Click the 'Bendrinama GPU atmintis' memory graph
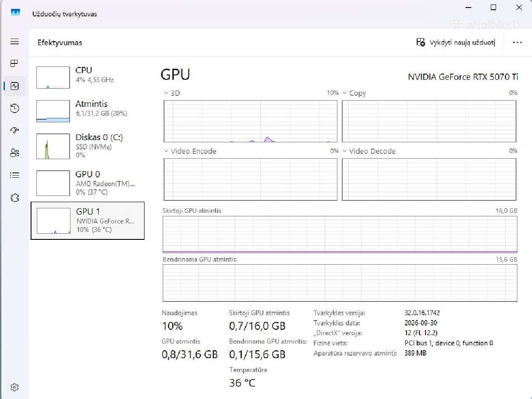 click(x=340, y=283)
